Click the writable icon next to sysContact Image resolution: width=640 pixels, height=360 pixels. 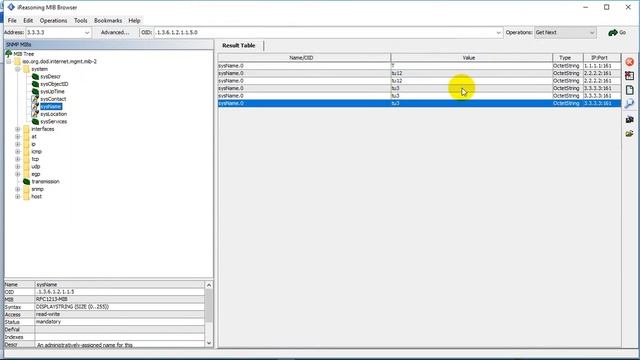[36, 99]
